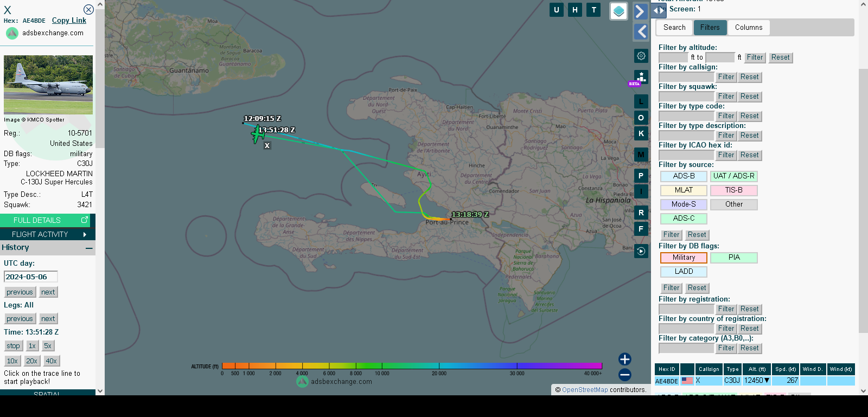Click the replay playback circle icon

click(x=641, y=251)
